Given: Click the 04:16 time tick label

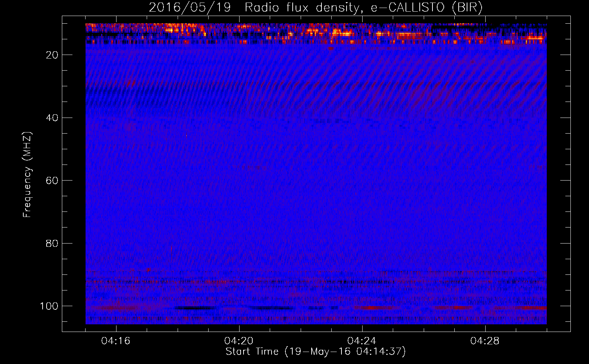Looking at the screenshot, I should tap(116, 341).
